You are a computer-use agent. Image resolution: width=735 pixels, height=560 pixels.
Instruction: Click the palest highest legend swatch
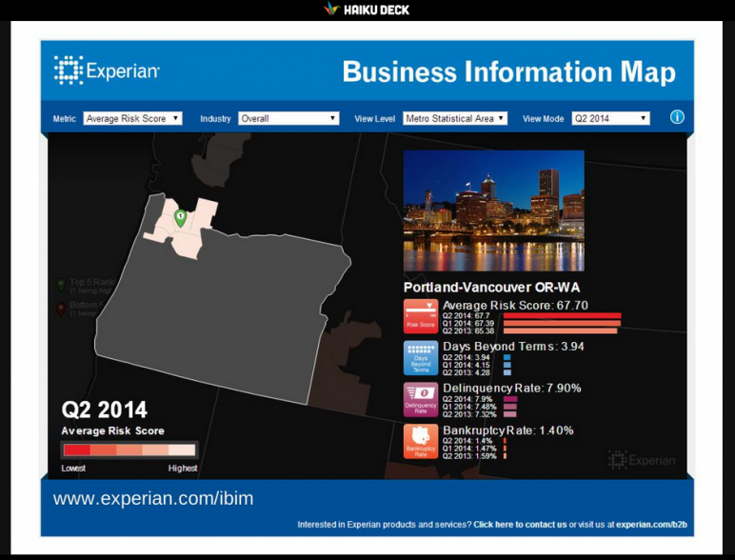point(182,450)
